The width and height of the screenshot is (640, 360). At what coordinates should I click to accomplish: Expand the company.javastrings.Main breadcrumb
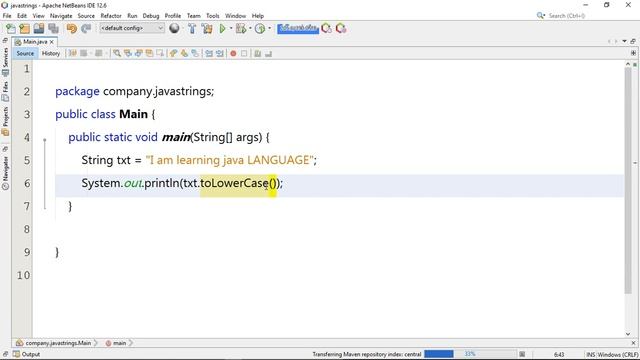tap(96, 343)
